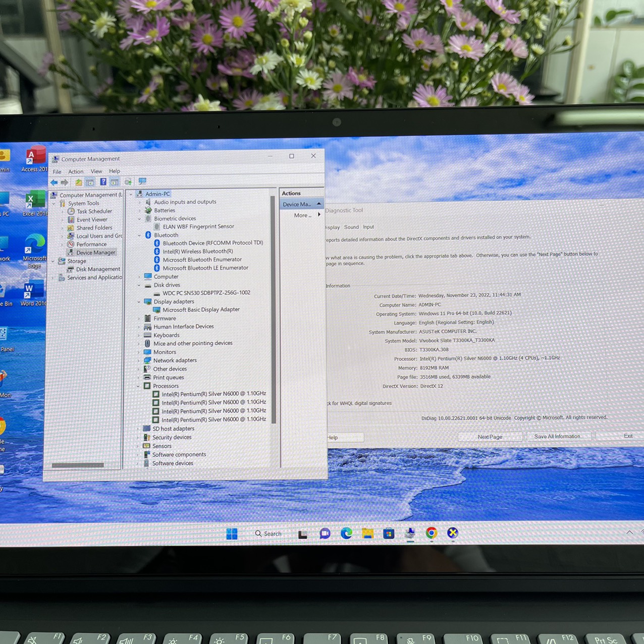Image resolution: width=644 pixels, height=644 pixels.
Task: Select Human Interface Devices category
Action: click(x=184, y=327)
